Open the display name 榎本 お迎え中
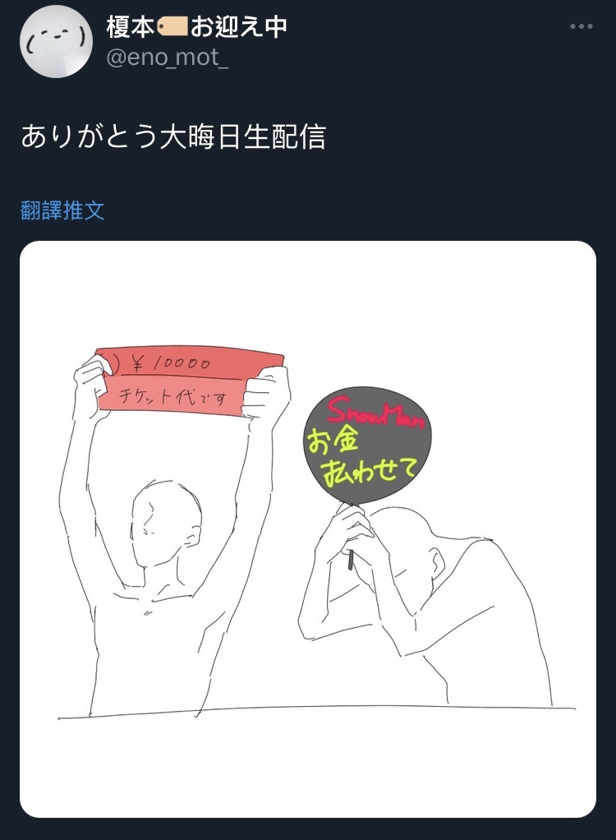616x840 pixels. tap(197, 26)
